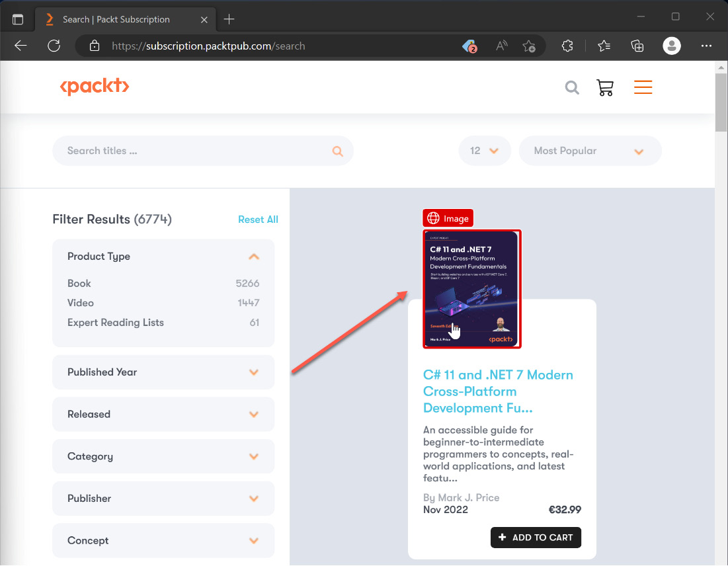Click the page vertical scrollbar thumb
This screenshot has width=728, height=566.
pyautogui.click(x=721, y=102)
